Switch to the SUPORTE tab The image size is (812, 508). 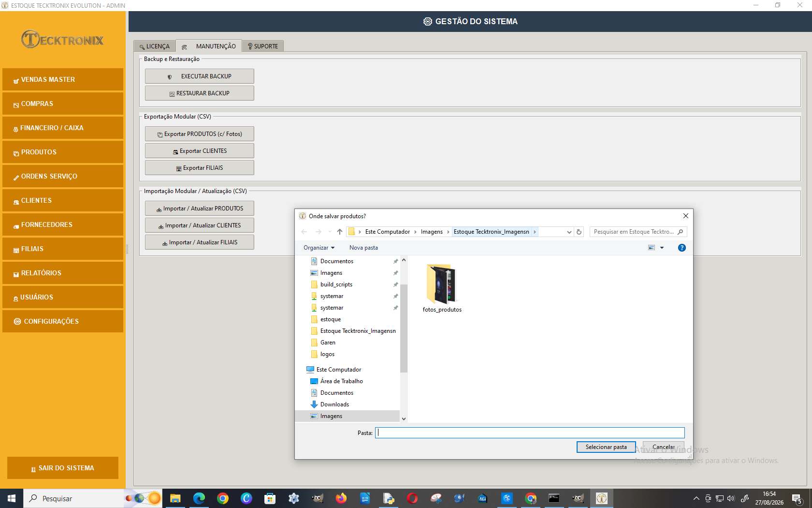pos(263,46)
